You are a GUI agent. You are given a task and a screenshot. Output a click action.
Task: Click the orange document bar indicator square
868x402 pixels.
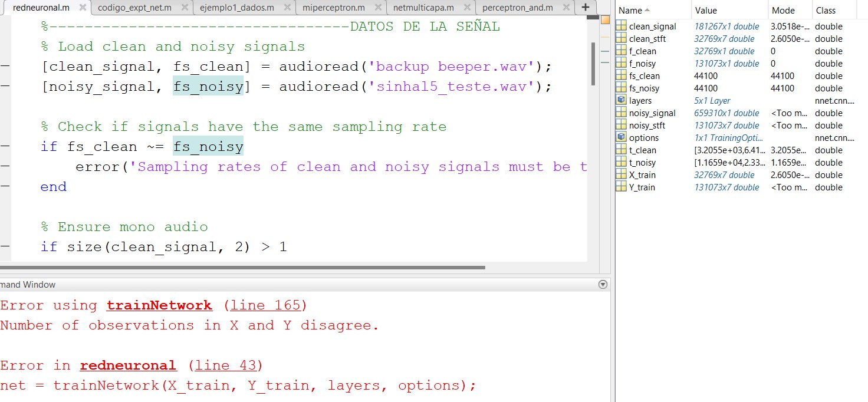tap(605, 19)
